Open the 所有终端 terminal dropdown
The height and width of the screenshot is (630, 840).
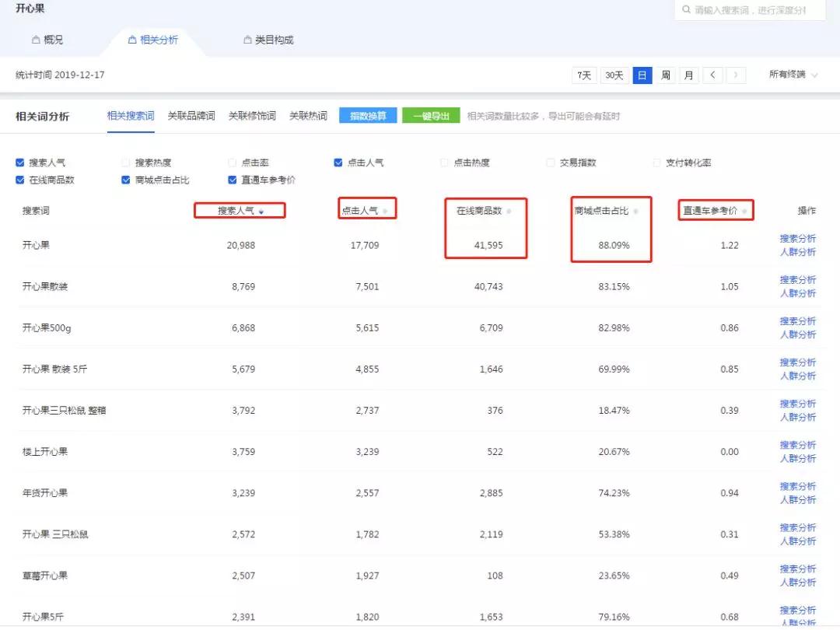(x=789, y=75)
